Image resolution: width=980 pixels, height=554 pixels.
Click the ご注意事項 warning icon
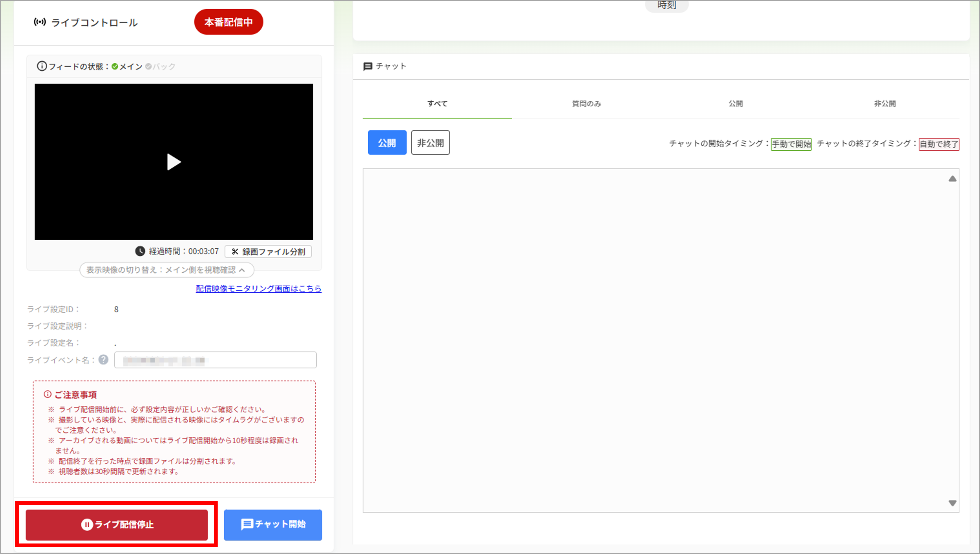point(48,394)
